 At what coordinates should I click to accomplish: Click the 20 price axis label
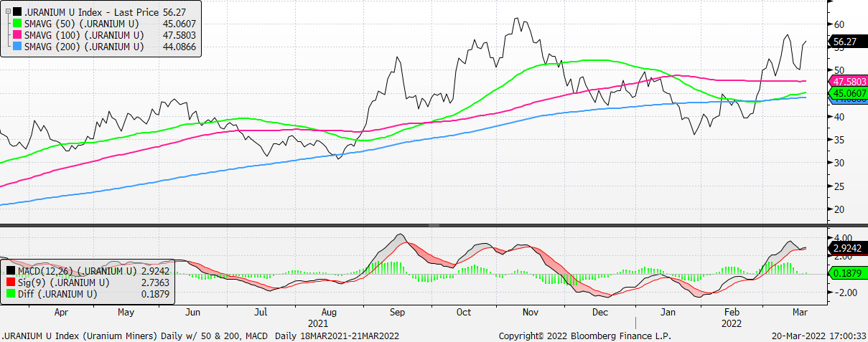coord(839,209)
